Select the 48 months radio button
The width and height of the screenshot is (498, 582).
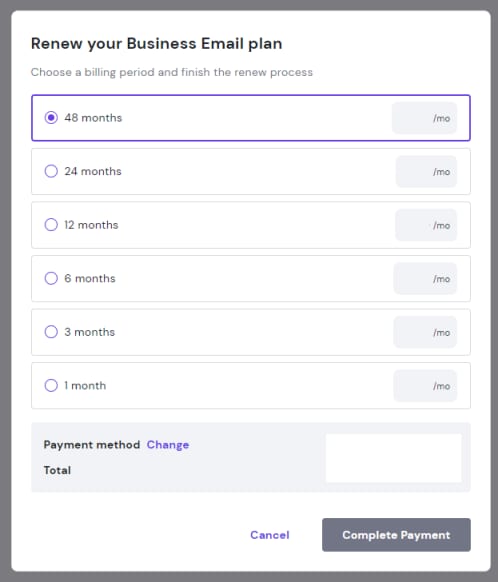[51, 118]
